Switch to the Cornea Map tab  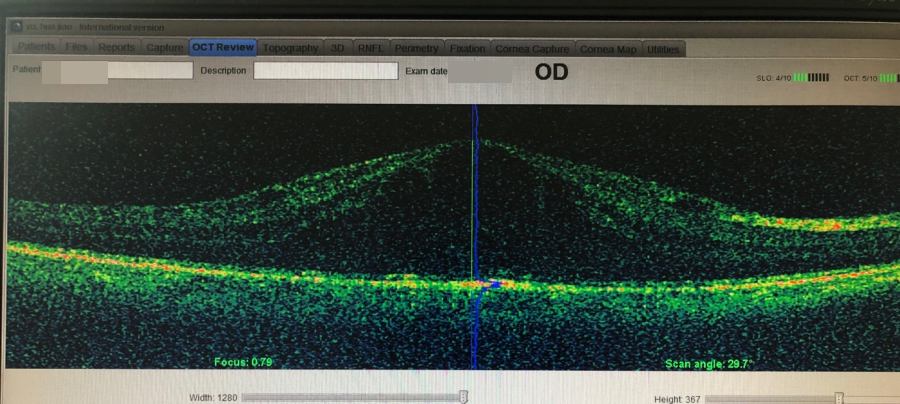608,47
